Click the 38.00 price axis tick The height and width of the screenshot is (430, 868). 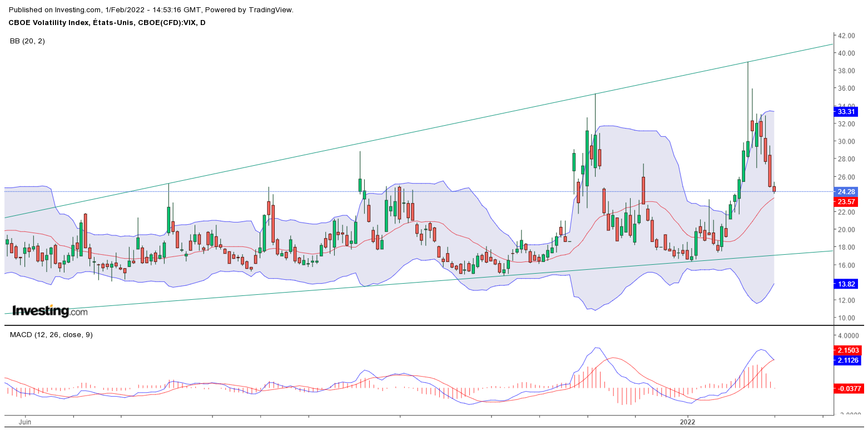[846, 71]
